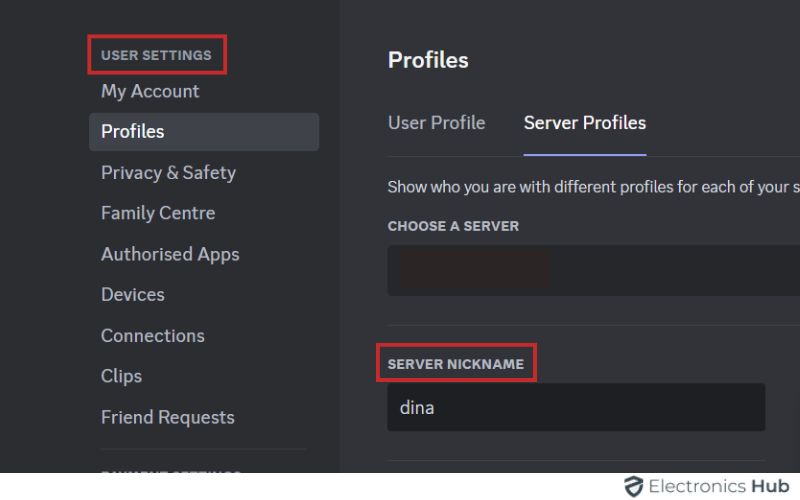Image resolution: width=800 pixels, height=500 pixels.
Task: Open Friend Requests settings
Action: 167,417
